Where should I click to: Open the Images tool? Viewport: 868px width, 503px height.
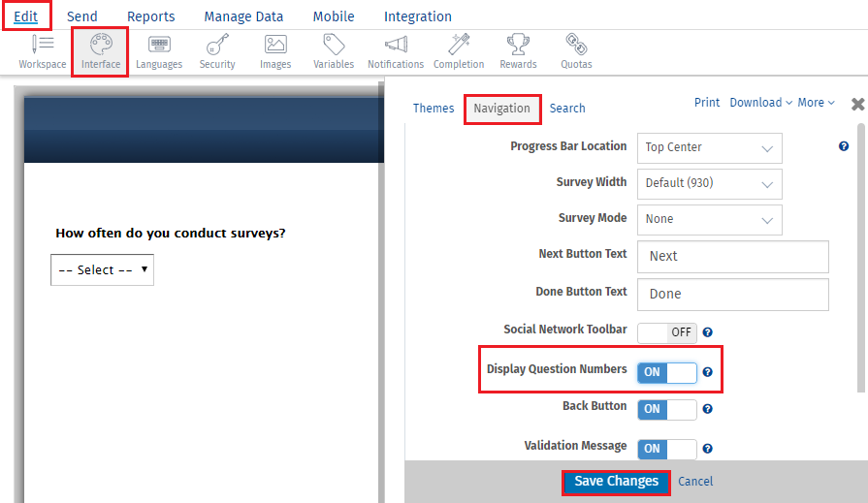tap(275, 52)
